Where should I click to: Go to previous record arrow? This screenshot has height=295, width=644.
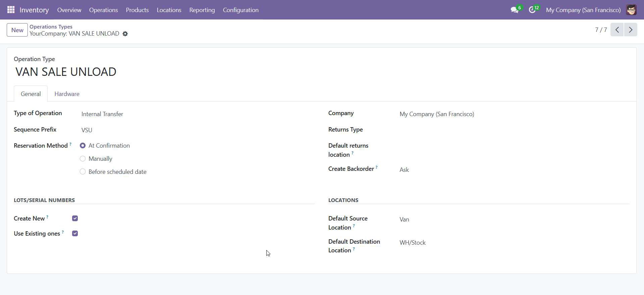[x=617, y=30]
